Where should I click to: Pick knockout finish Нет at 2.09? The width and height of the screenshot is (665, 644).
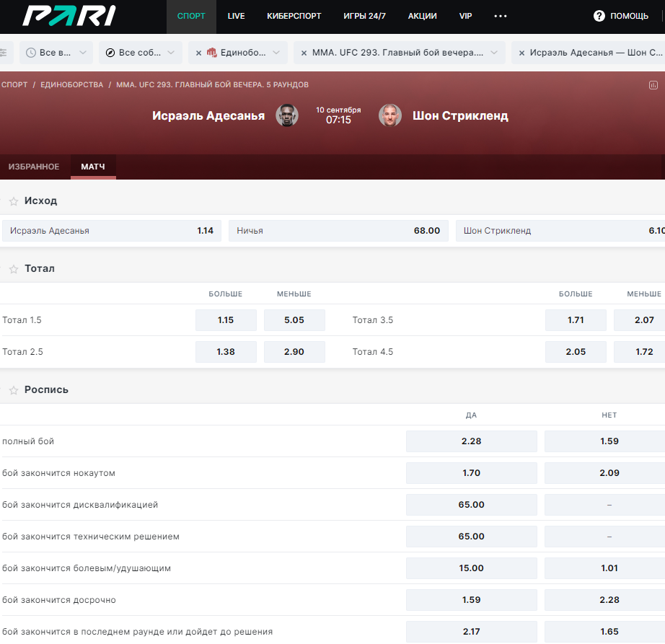[x=605, y=473]
